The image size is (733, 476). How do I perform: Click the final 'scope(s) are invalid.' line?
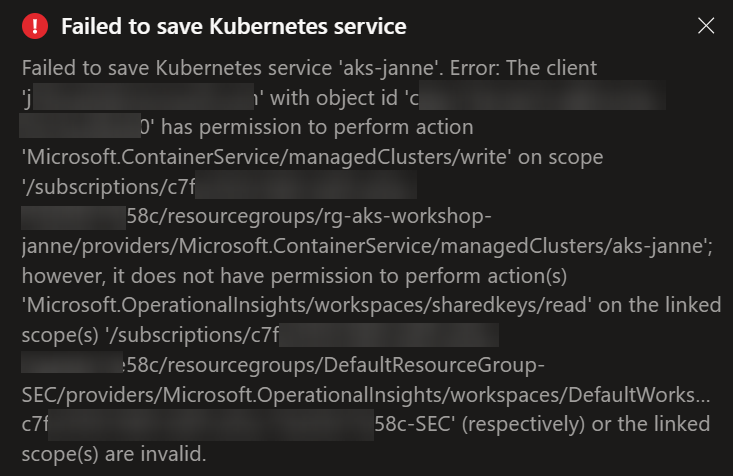pyautogui.click(x=114, y=454)
